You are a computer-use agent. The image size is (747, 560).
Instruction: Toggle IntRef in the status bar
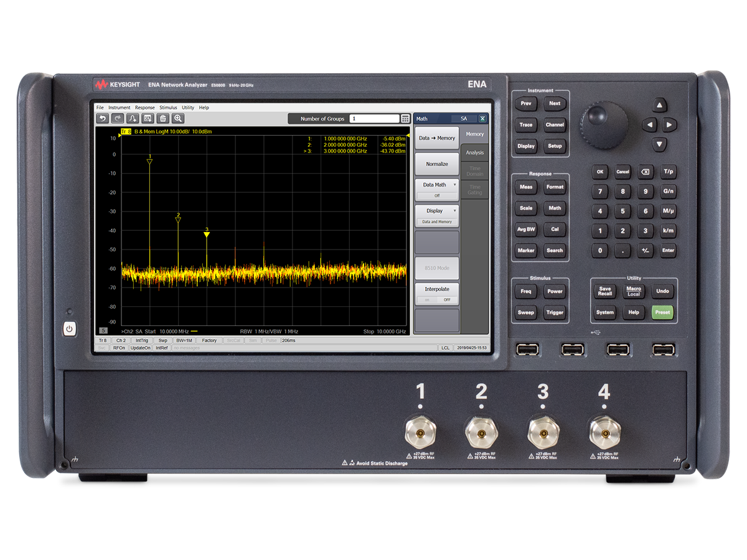[x=162, y=348]
